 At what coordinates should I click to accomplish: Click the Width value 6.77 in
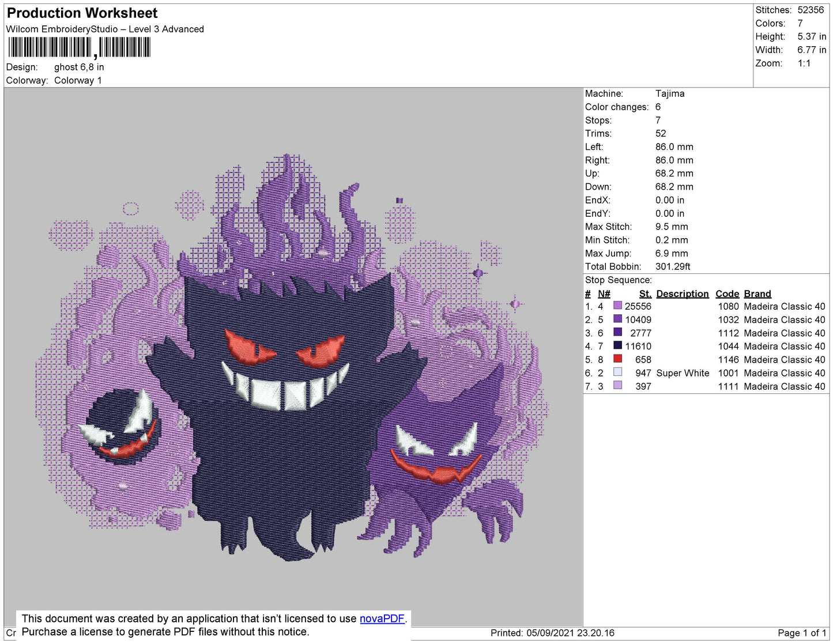pos(812,50)
